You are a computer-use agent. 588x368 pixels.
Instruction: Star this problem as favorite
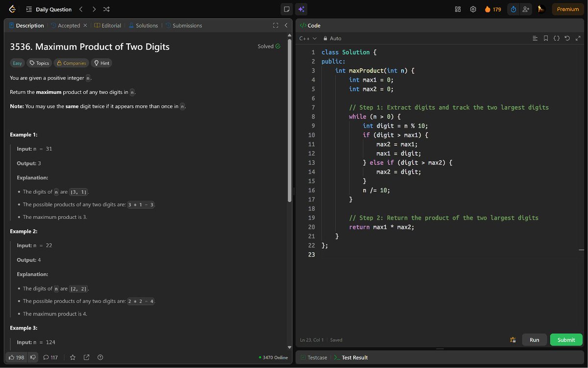pos(73,357)
